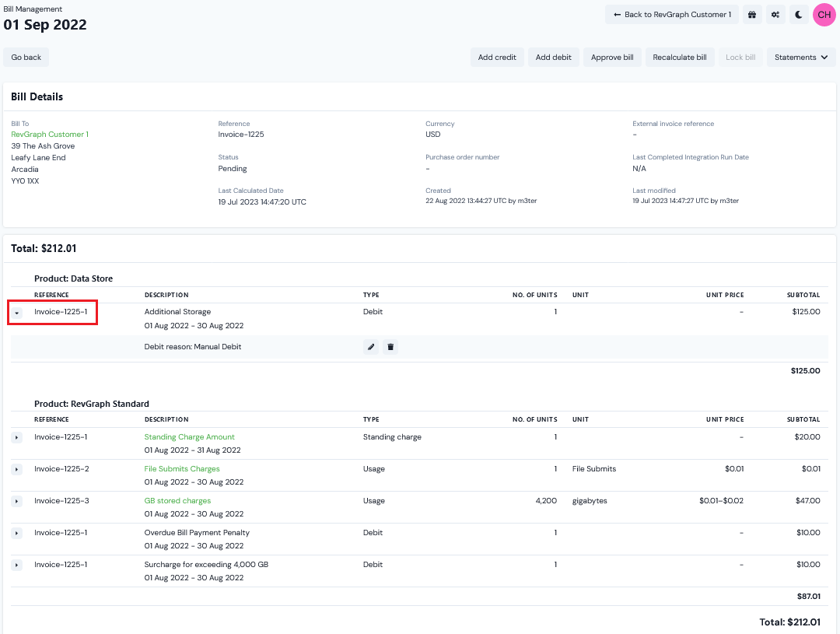Expand the GB stored charges row
Image resolution: width=840 pixels, height=634 pixels.
pos(16,501)
